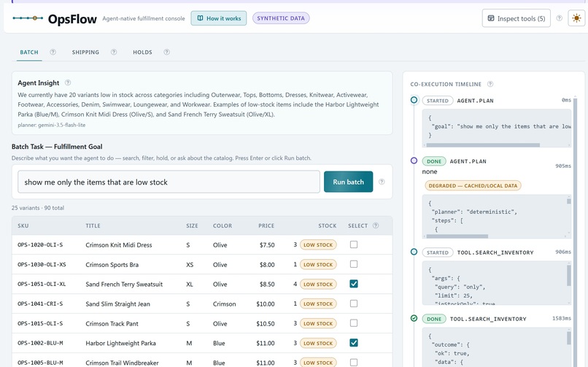Click SKU OPS-1030-OLI-XS
The height and width of the screenshot is (367, 588).
pyautogui.click(x=42, y=265)
